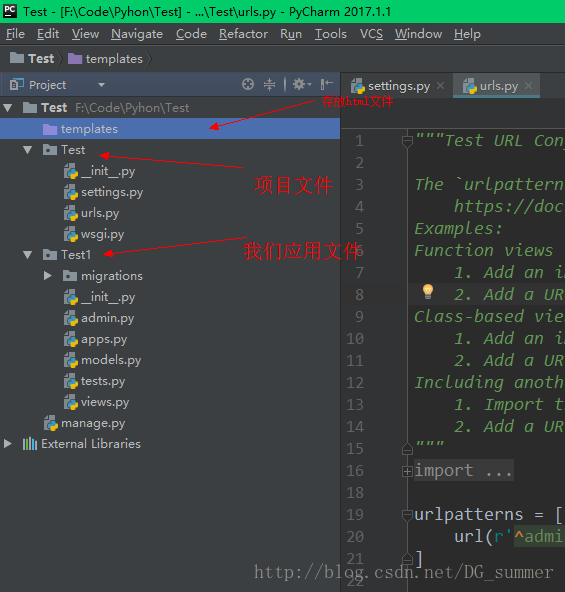Viewport: 565px width, 592px height.
Task: Select views.py in project tree
Action: point(105,402)
